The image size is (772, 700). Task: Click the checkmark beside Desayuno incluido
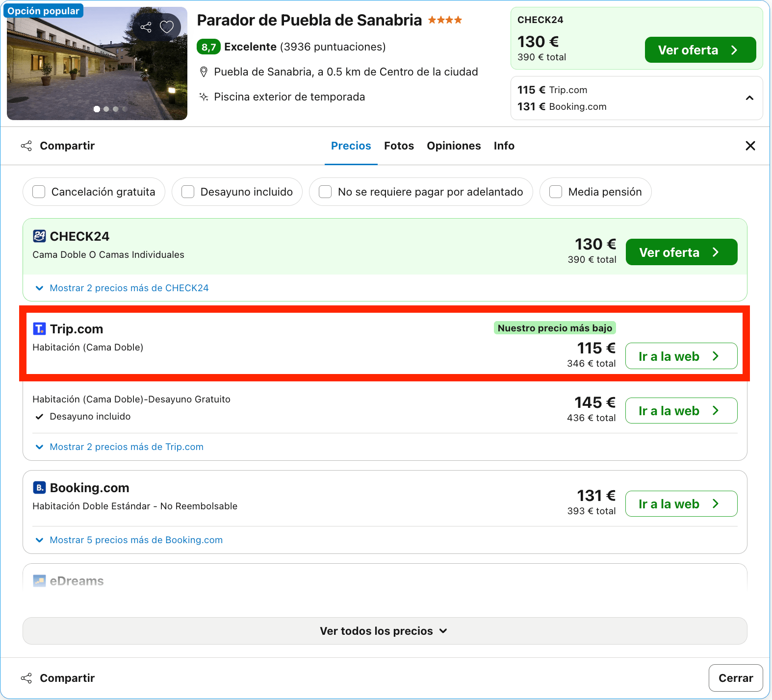click(40, 417)
